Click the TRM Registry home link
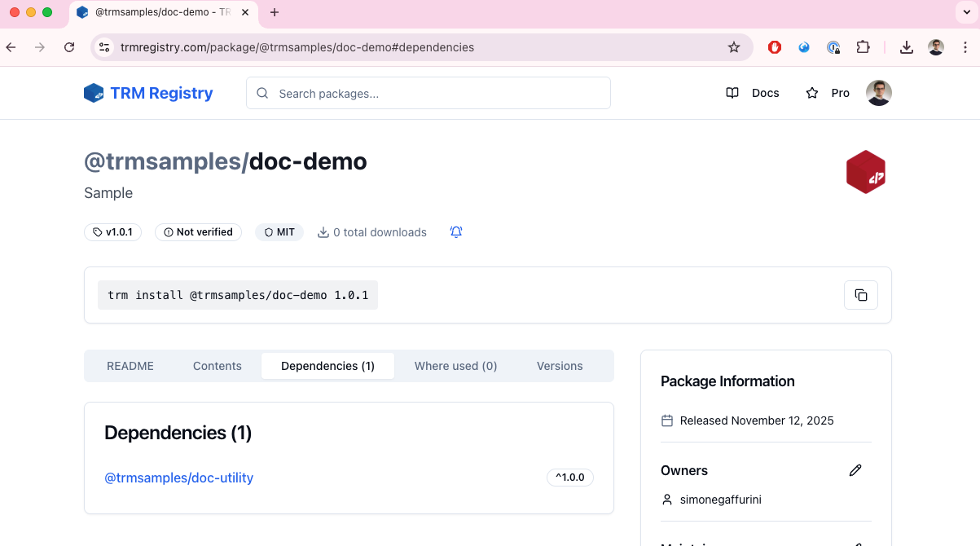Image resolution: width=980 pixels, height=546 pixels. point(148,93)
